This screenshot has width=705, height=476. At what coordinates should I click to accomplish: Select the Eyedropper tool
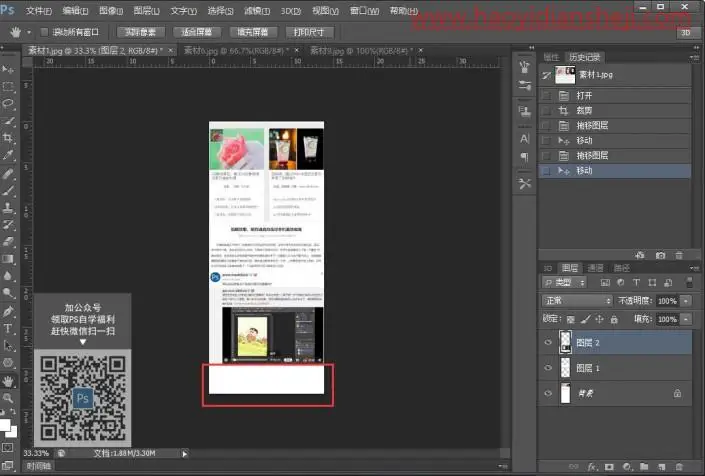[8, 155]
